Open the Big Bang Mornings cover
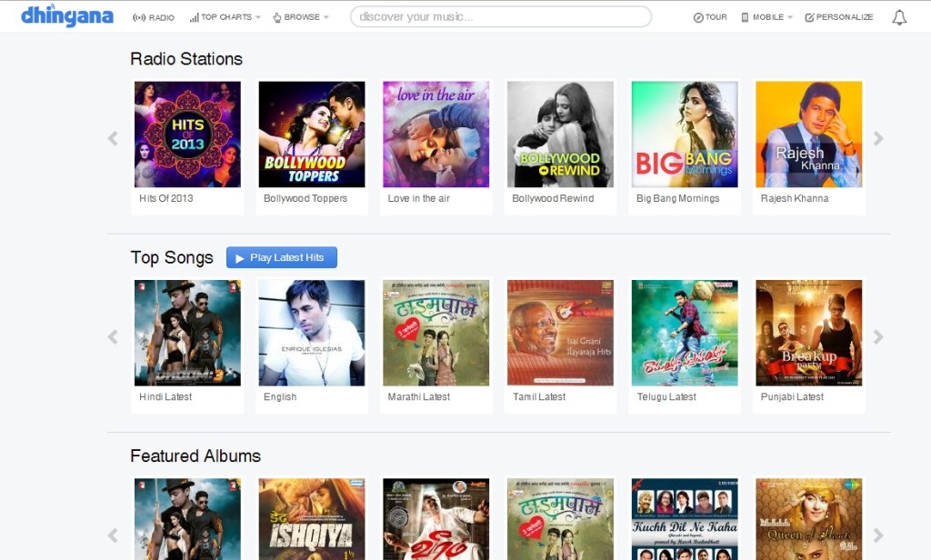The width and height of the screenshot is (931, 560). coord(685,135)
